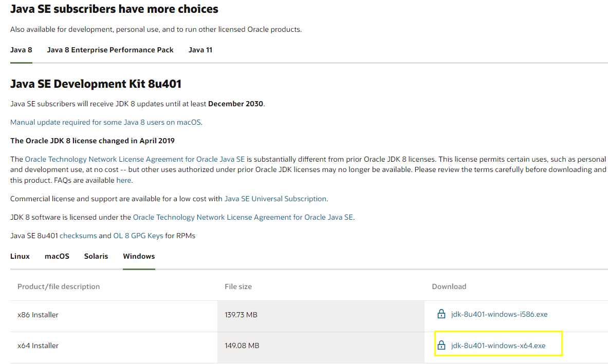Open the 8u401 checksums link
608x364 pixels.
click(x=78, y=236)
